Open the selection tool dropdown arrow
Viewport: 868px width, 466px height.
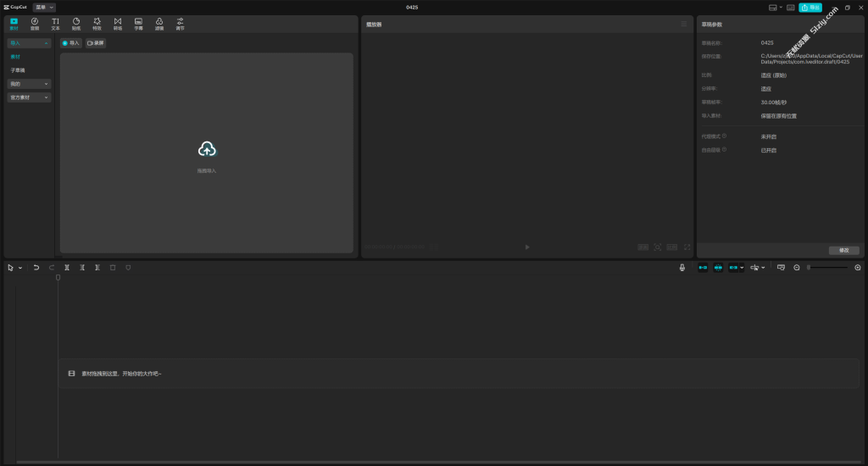tap(20, 268)
